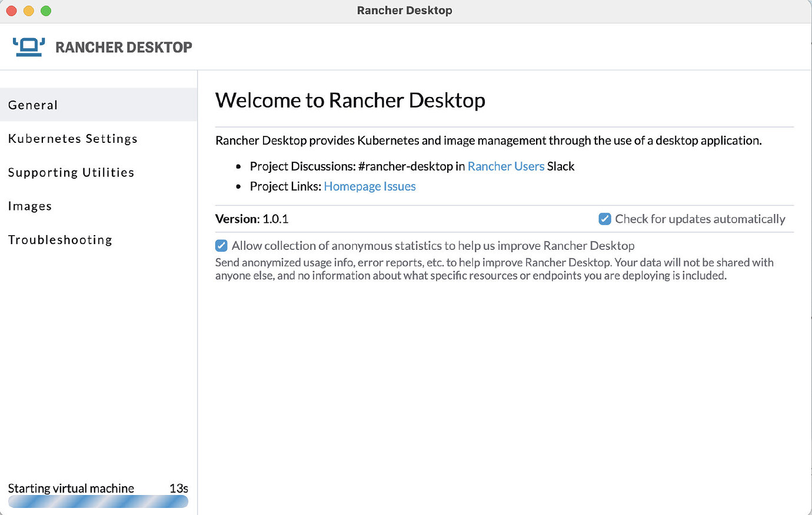Minimize the window with yellow button
The width and height of the screenshot is (812, 515).
click(28, 10)
